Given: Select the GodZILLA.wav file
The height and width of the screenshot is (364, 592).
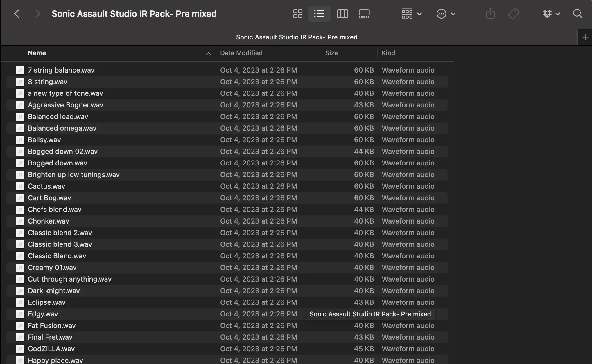Looking at the screenshot, I should click(x=51, y=349).
